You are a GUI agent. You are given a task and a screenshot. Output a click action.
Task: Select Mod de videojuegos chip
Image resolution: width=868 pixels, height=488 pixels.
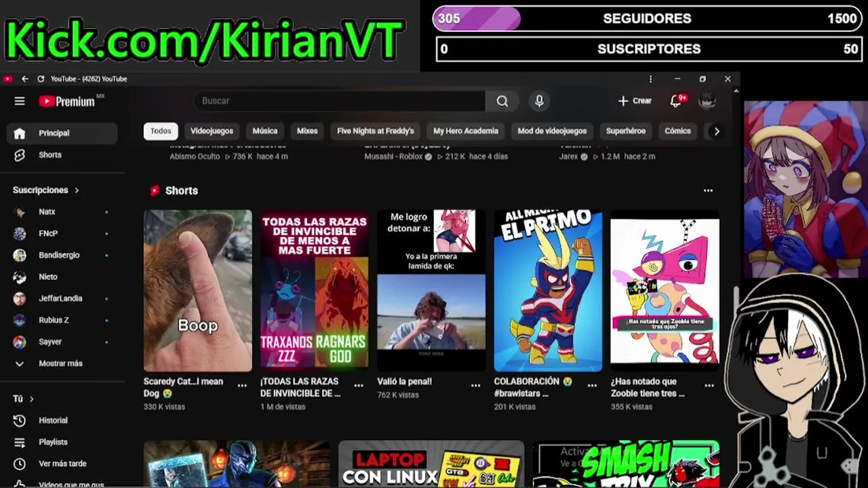pyautogui.click(x=552, y=131)
